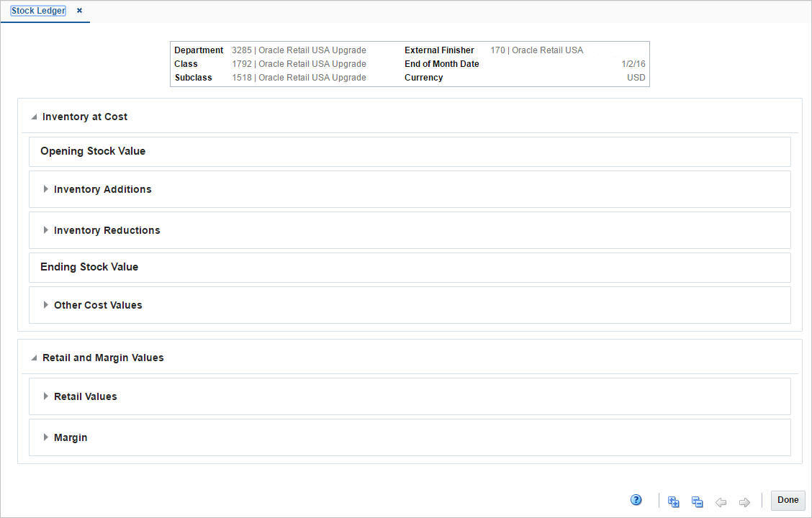This screenshot has height=518, width=812.
Task: Close the Stock Ledger tab via its X icon
Action: 78,11
